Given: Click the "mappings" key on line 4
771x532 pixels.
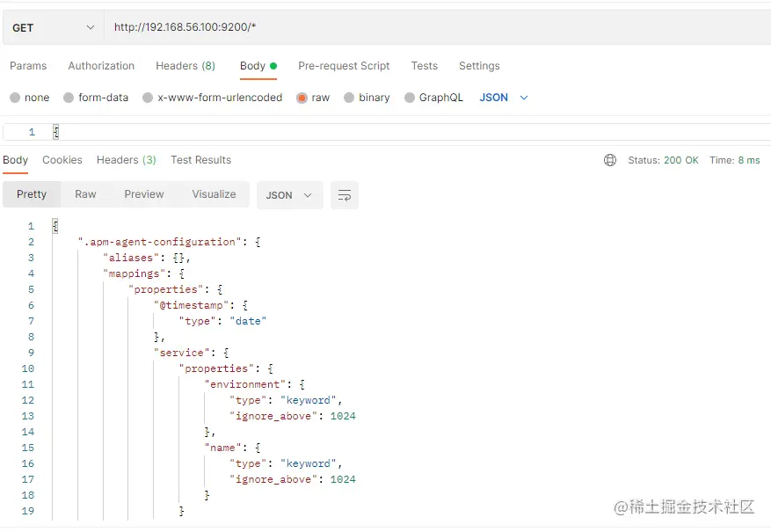Looking at the screenshot, I should 135,273.
